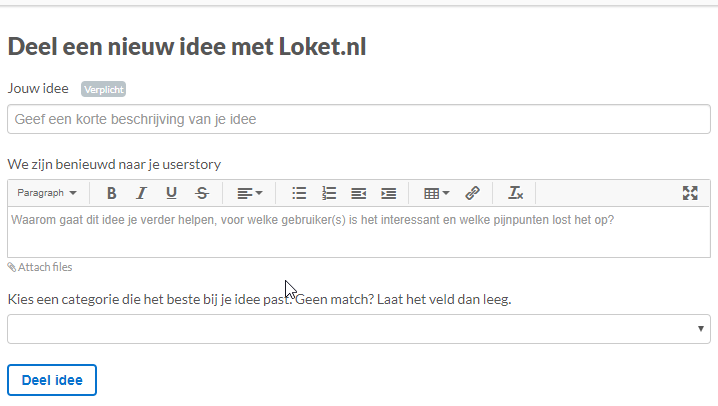Insert a numbered list

328,193
